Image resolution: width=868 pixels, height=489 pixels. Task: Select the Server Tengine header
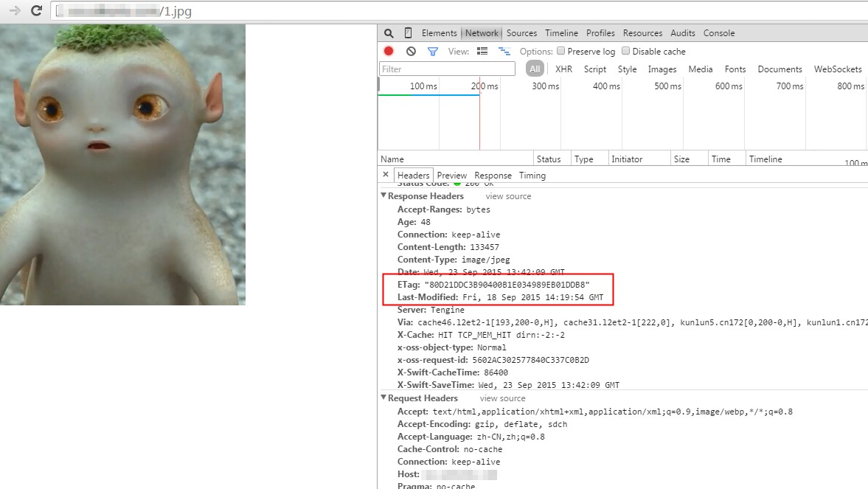[431, 310]
